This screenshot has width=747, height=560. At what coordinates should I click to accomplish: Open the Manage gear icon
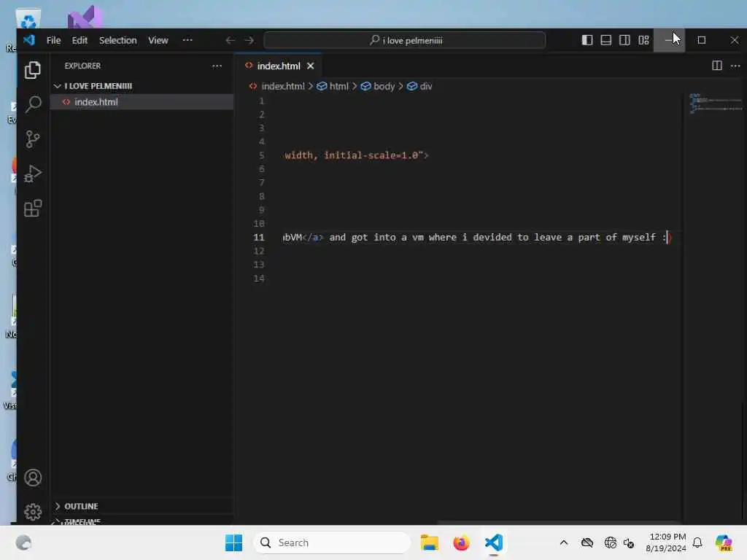32,512
